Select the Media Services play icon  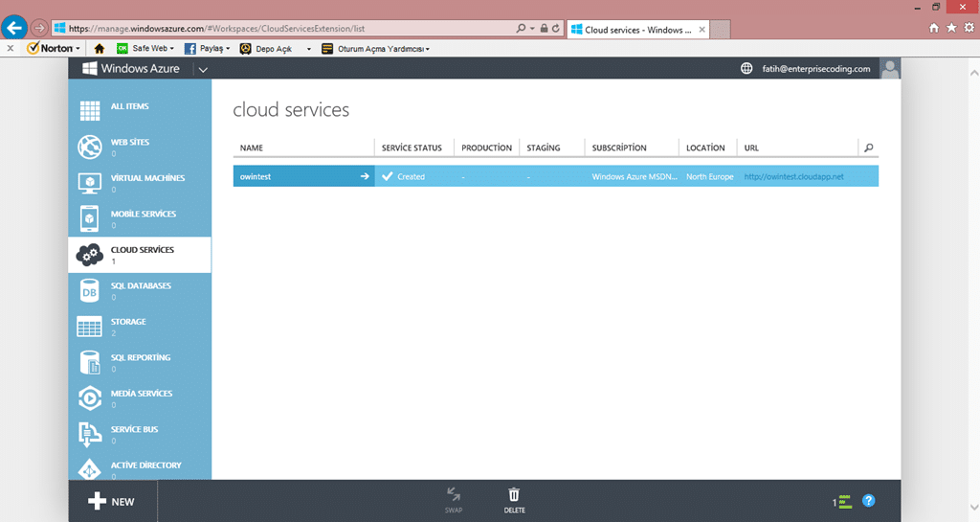[89, 398]
